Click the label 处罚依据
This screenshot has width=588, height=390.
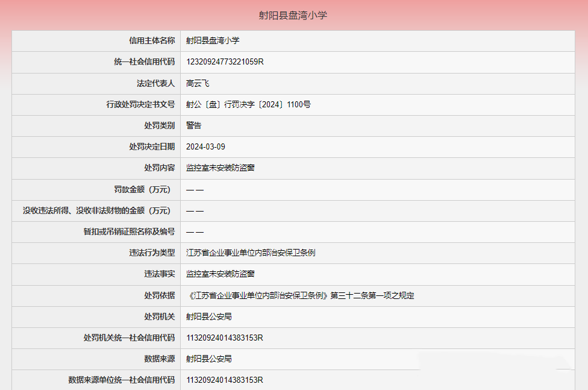160,296
